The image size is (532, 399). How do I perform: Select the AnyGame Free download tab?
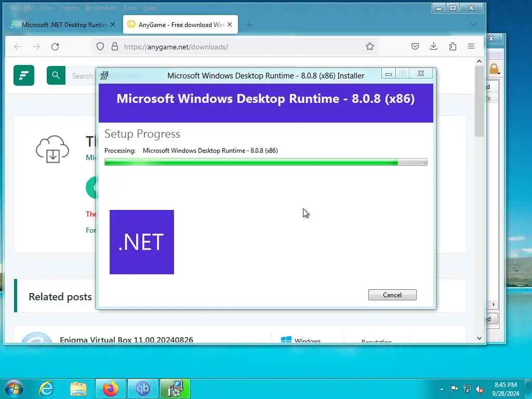180,25
